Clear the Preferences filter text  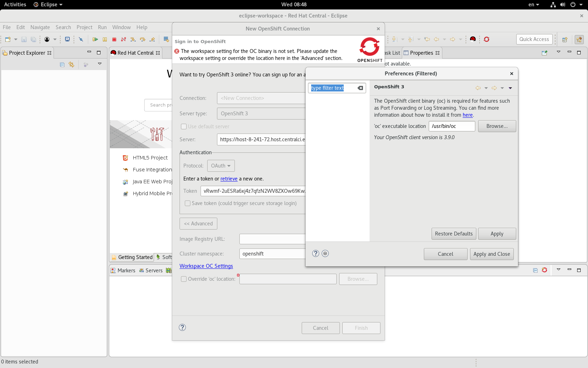[x=360, y=88]
